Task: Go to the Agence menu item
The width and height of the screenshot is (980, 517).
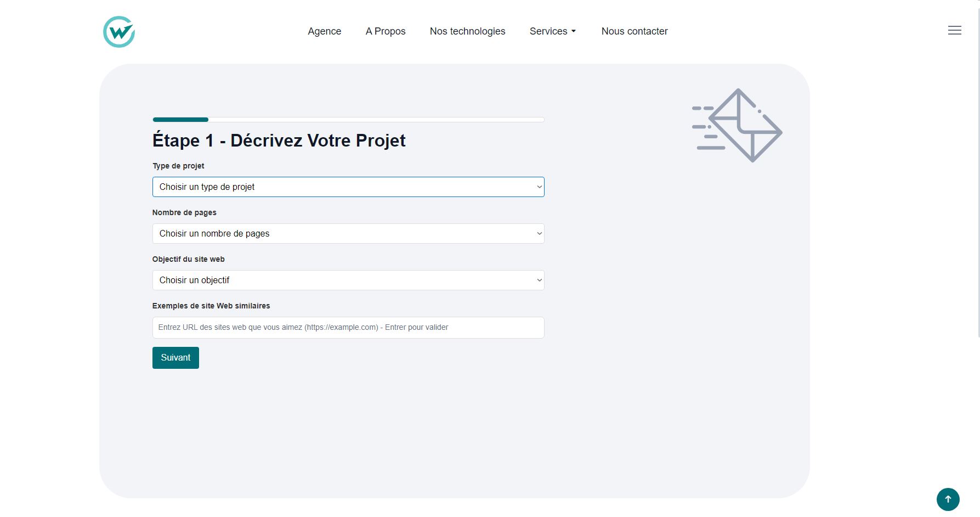Action: [x=325, y=31]
